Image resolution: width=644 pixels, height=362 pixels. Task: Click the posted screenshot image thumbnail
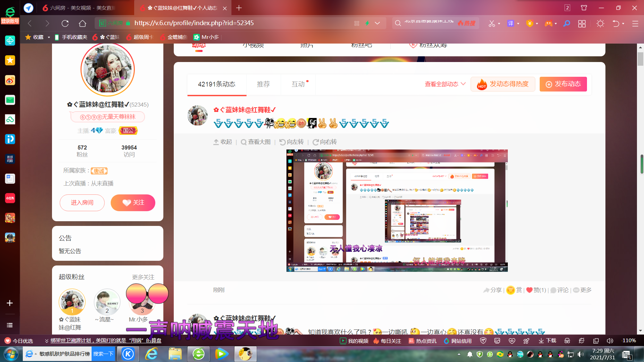point(397,210)
